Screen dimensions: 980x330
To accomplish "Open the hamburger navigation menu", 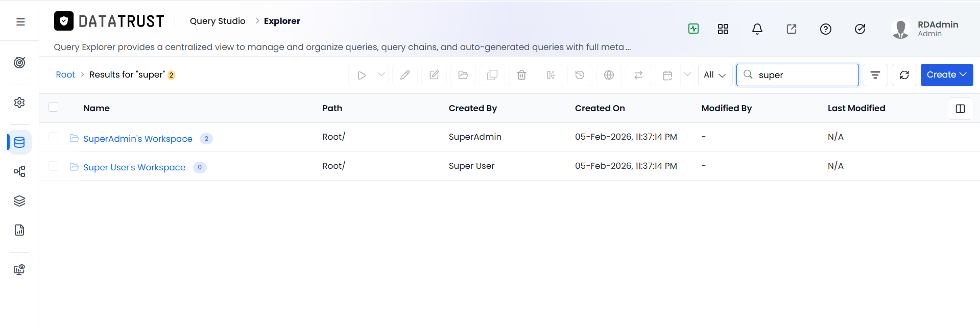I will (20, 22).
